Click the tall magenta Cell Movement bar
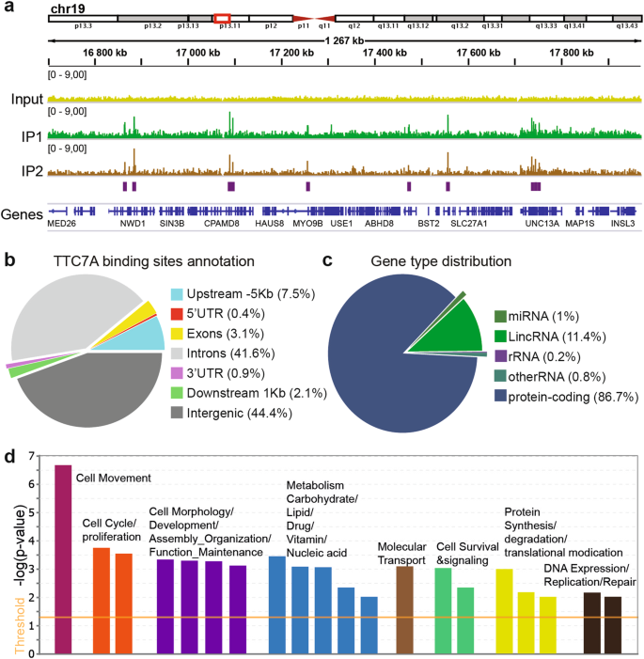Screen dimensions: 644x659 pos(63,559)
